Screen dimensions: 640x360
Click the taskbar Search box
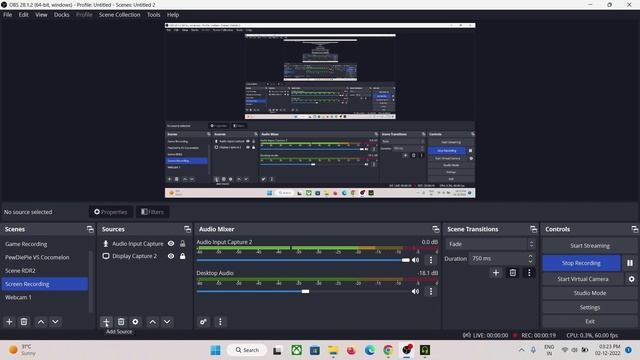pos(247,350)
